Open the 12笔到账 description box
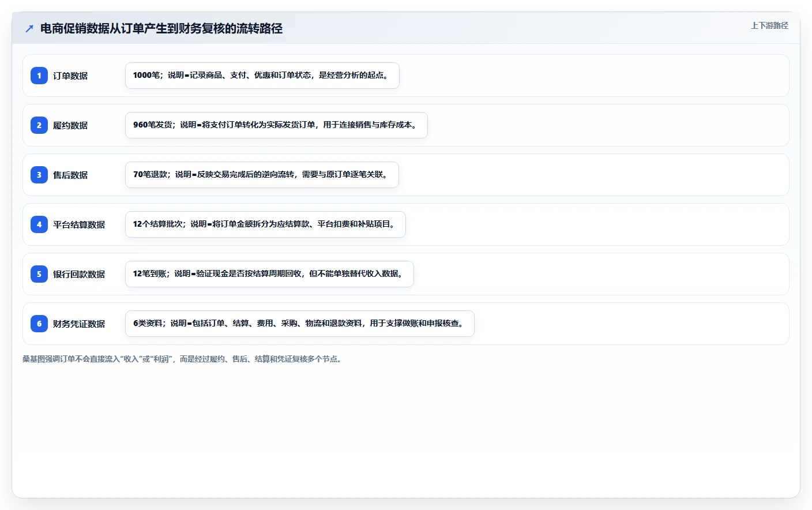The width and height of the screenshot is (812, 510). pos(269,274)
